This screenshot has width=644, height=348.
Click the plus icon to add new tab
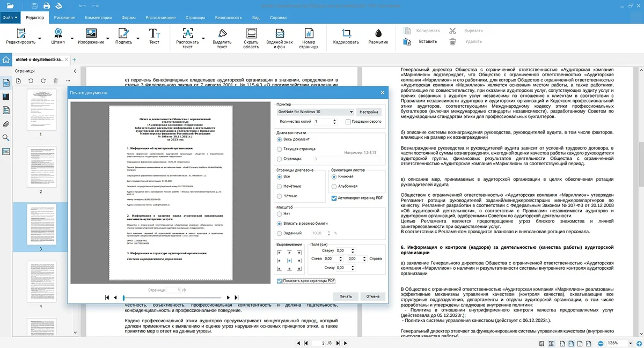coord(74,60)
